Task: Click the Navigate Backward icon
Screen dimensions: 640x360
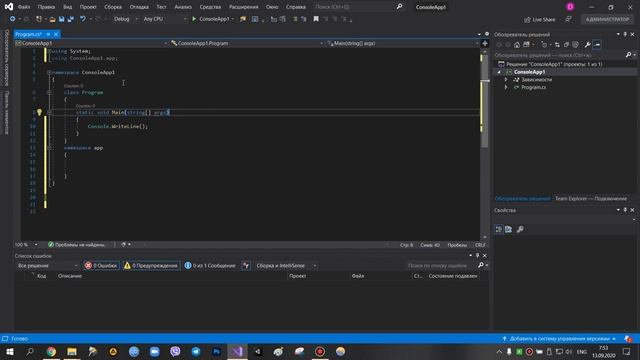Action: pyautogui.click(x=12, y=19)
